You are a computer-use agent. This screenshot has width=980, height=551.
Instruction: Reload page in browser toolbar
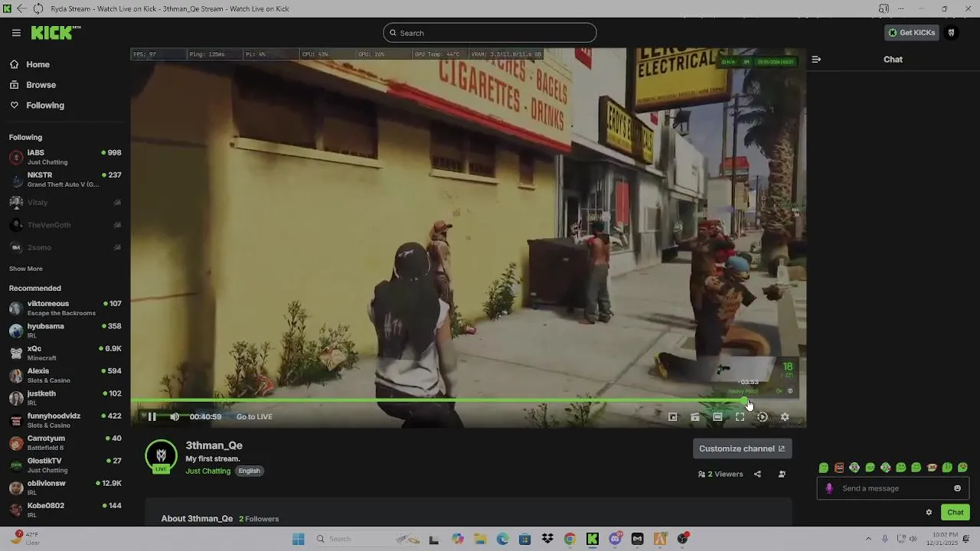(38, 8)
